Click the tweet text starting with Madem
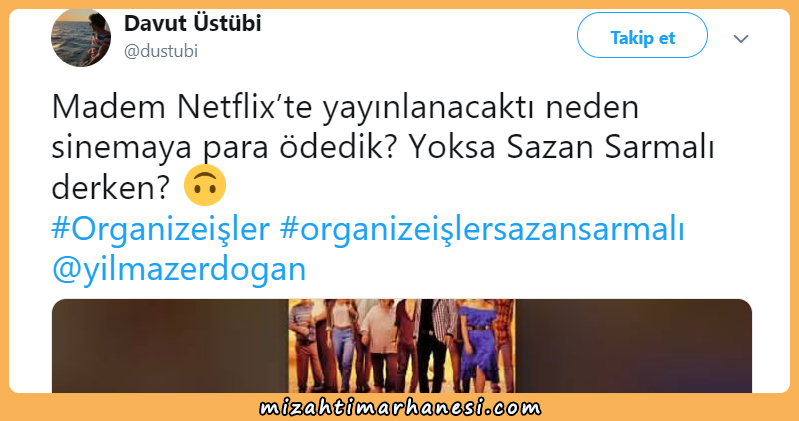 (x=382, y=147)
